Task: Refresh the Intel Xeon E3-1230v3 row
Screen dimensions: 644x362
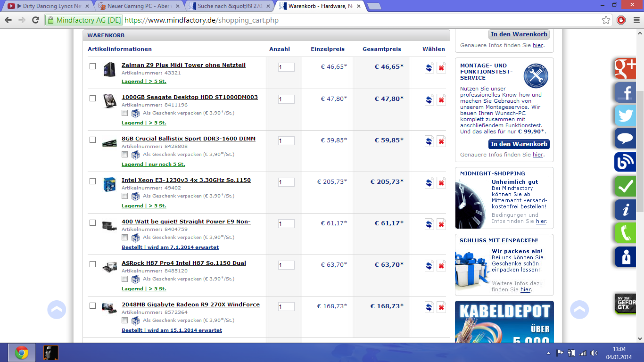Action: click(x=429, y=182)
